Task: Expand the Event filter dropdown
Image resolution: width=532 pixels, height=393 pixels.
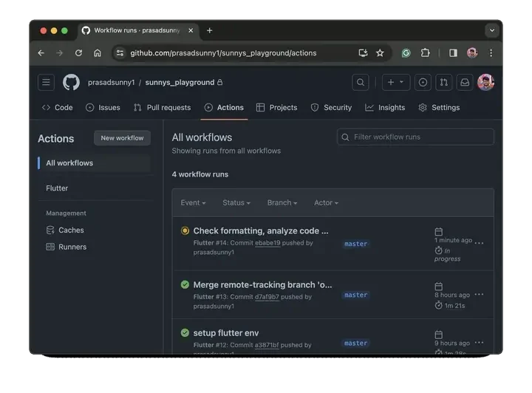Action: coord(193,202)
